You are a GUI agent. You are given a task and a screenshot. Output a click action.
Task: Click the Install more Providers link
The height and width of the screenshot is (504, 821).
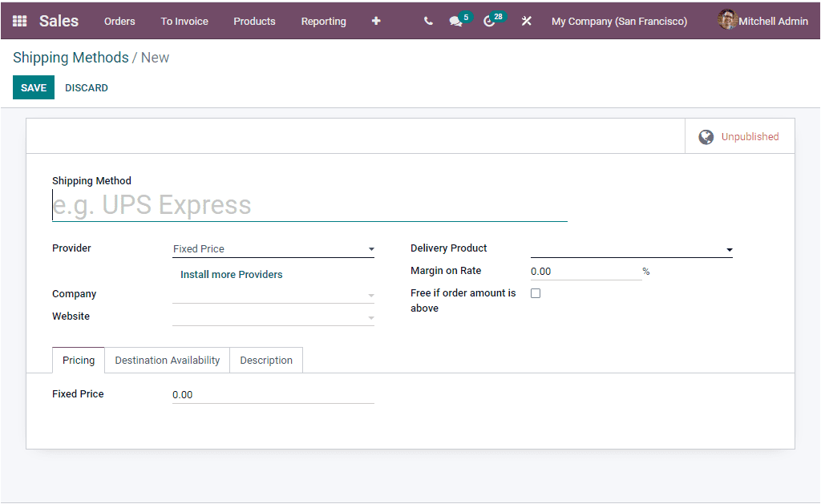pos(231,274)
